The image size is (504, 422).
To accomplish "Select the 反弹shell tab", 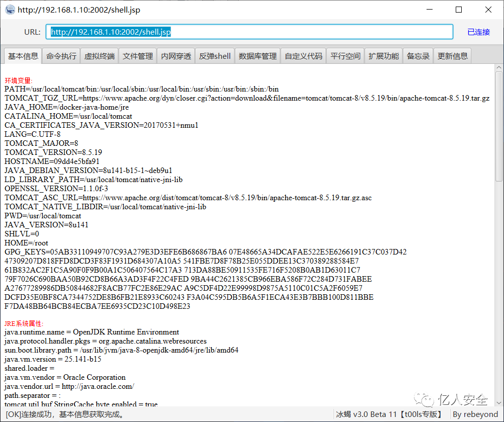I will coord(215,56).
